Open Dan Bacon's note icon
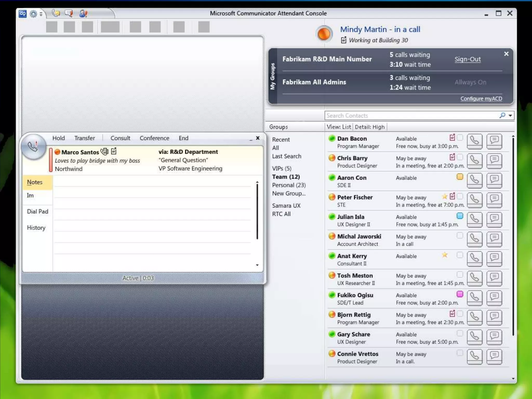532x399 pixels. (452, 137)
